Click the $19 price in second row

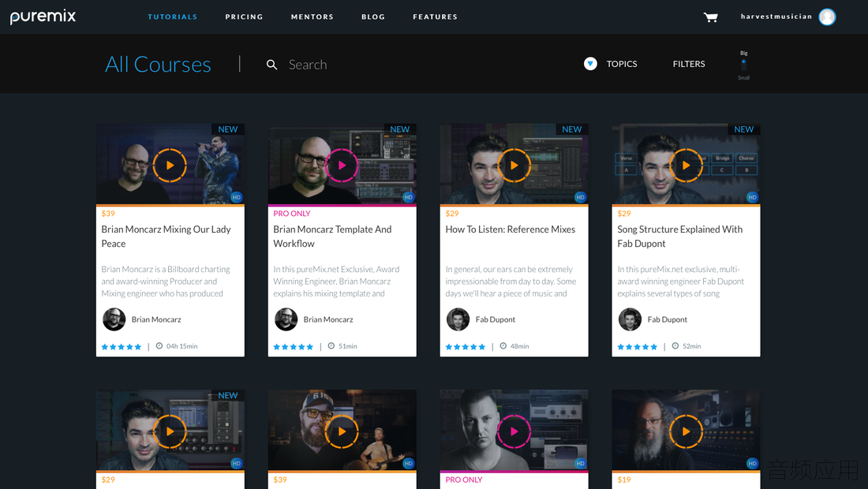point(624,480)
